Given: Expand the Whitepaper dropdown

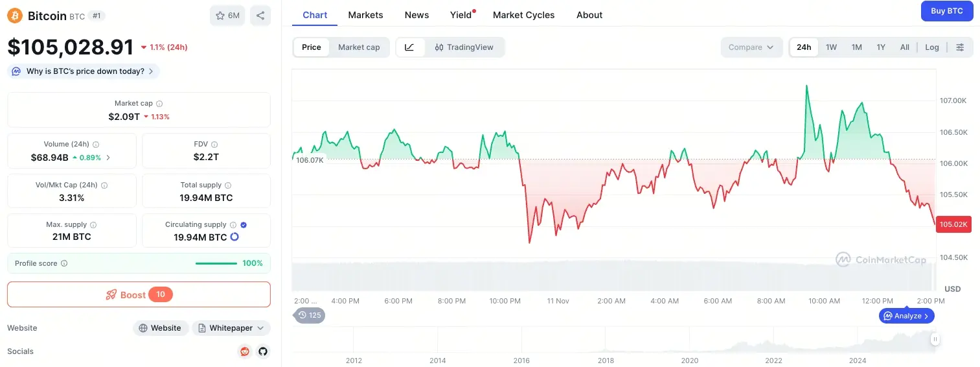Looking at the screenshot, I should pos(231,328).
